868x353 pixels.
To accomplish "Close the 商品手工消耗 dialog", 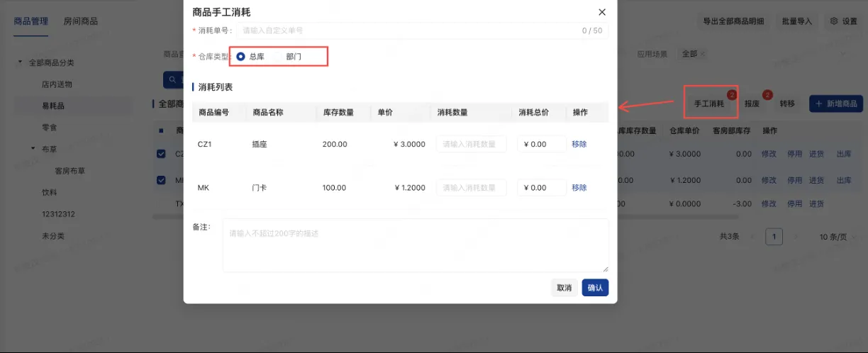I will [602, 12].
